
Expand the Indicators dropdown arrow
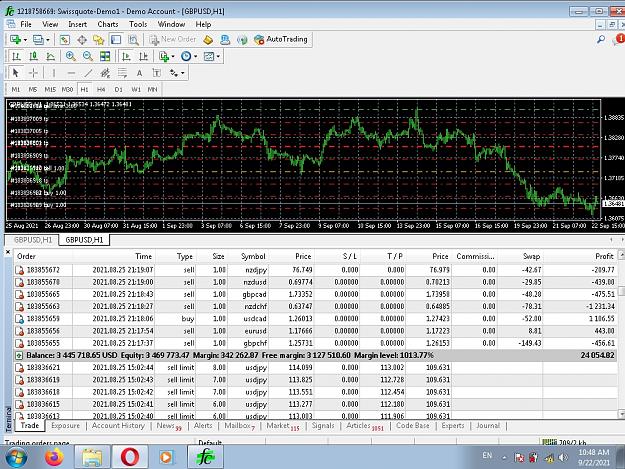pos(173,57)
